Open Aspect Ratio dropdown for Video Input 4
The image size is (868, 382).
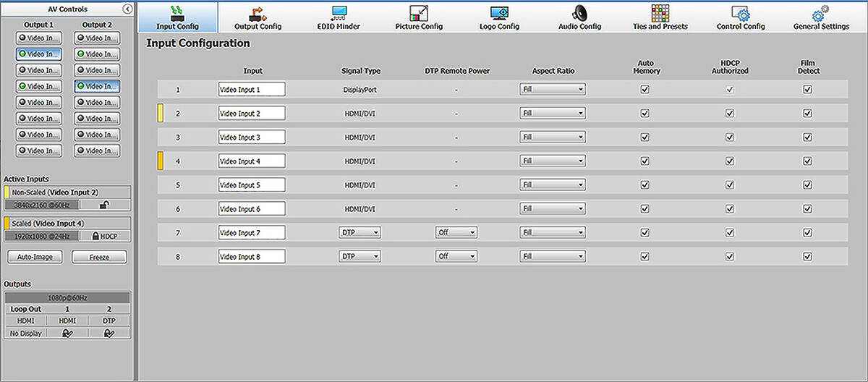point(553,161)
